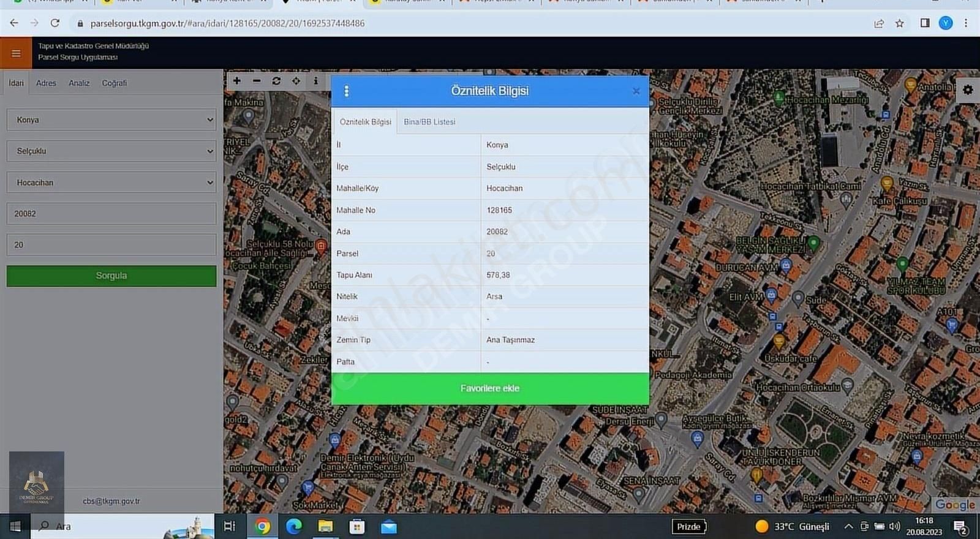
Task: Open the orange hamburger menu
Action: point(16,53)
